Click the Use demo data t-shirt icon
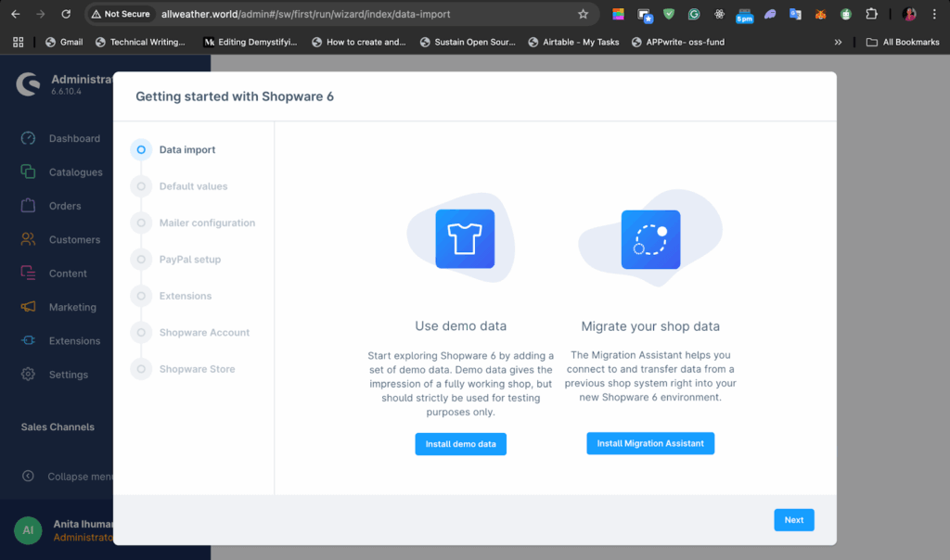The image size is (950, 560). click(x=465, y=239)
